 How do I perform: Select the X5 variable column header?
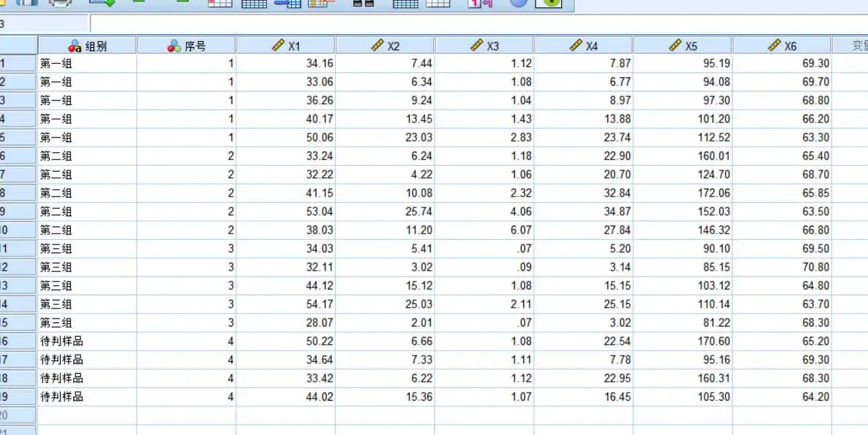[x=683, y=46]
